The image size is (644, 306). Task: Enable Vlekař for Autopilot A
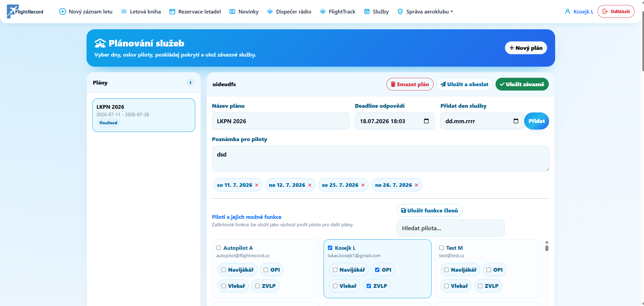tap(224, 286)
